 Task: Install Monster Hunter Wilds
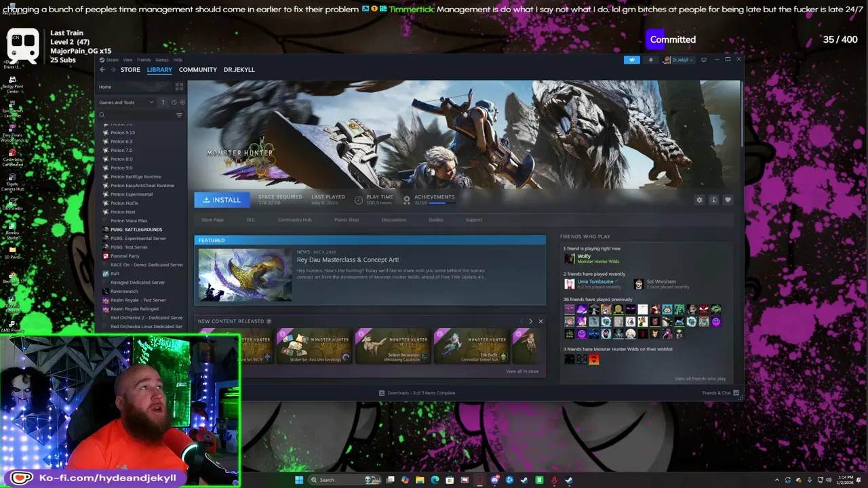tap(222, 200)
